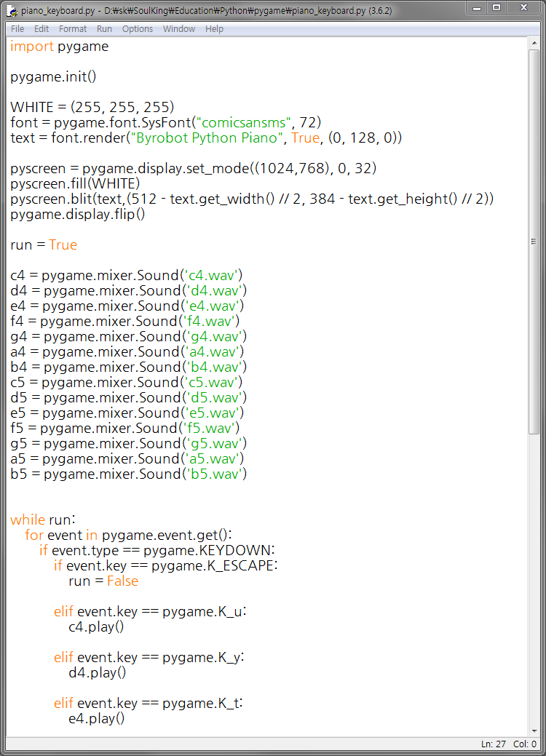Click the scrollbar down arrow
Viewport: 546px width, 756px height.
coord(534,731)
